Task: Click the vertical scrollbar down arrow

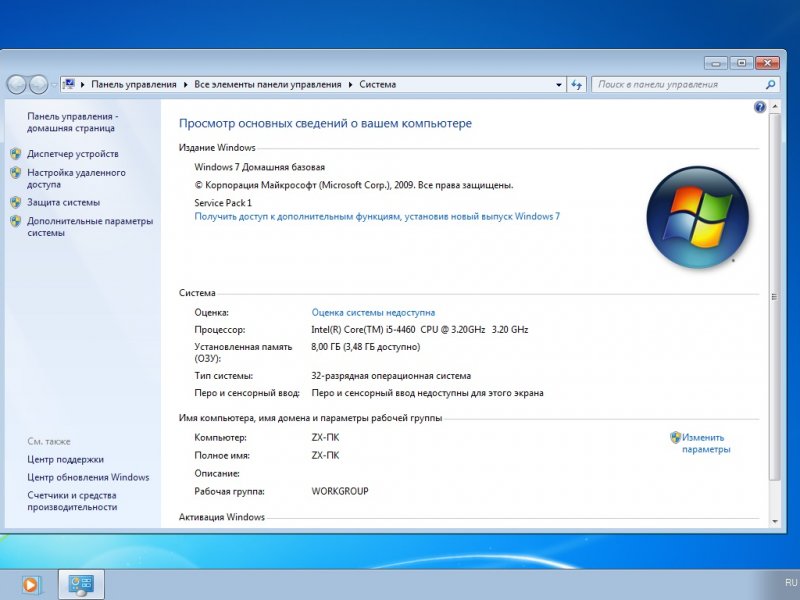Action: tap(774, 521)
